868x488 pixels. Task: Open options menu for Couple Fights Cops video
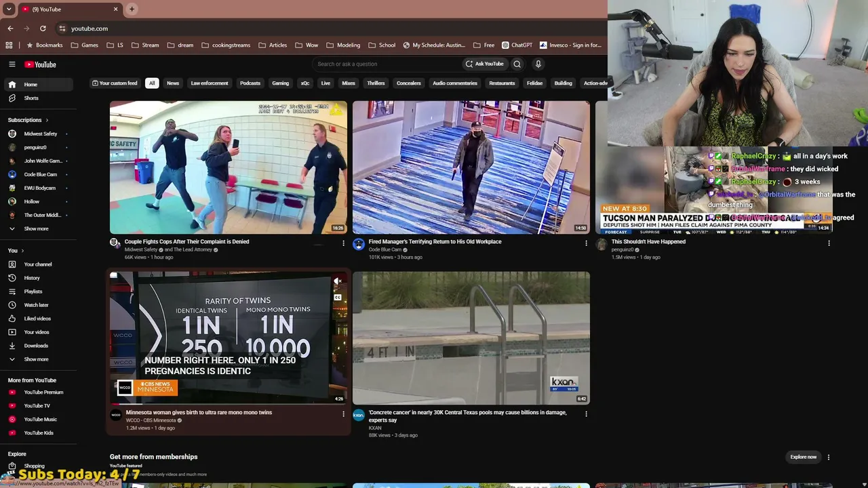point(343,243)
